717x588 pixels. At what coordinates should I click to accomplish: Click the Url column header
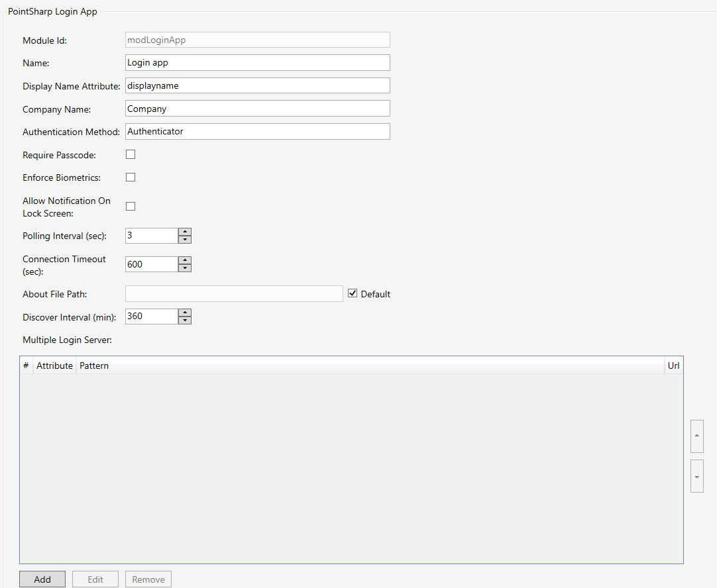[x=673, y=365]
